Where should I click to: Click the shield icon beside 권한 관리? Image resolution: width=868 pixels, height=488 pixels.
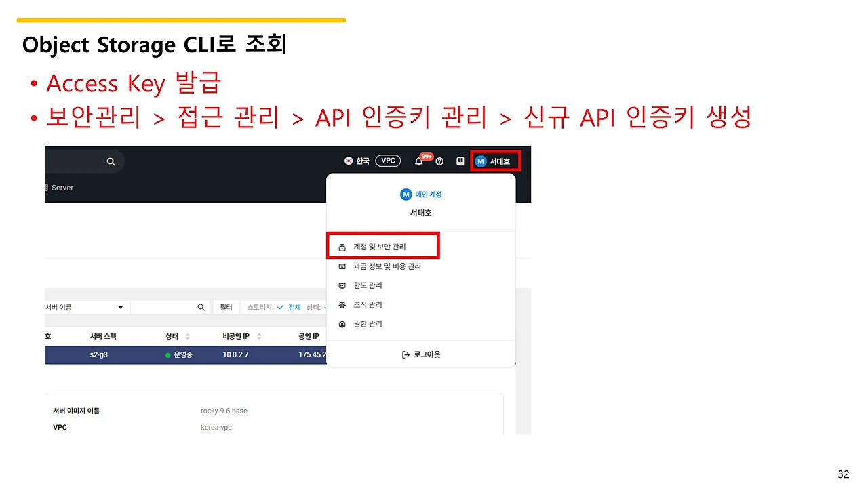coord(342,323)
